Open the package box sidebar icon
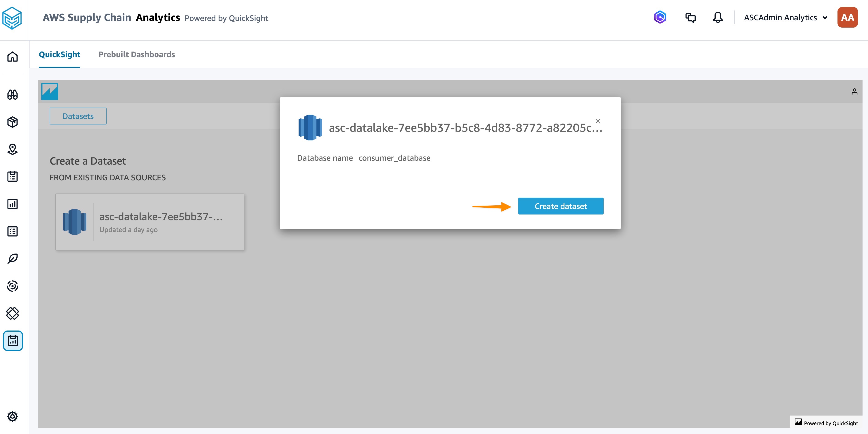The image size is (868, 434). [13, 122]
